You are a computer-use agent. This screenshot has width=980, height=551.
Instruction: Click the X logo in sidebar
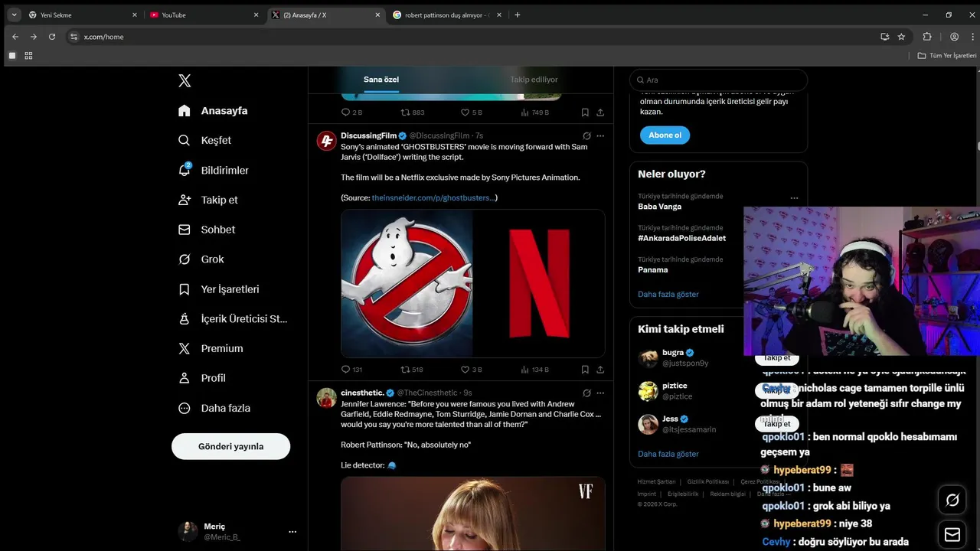(185, 80)
